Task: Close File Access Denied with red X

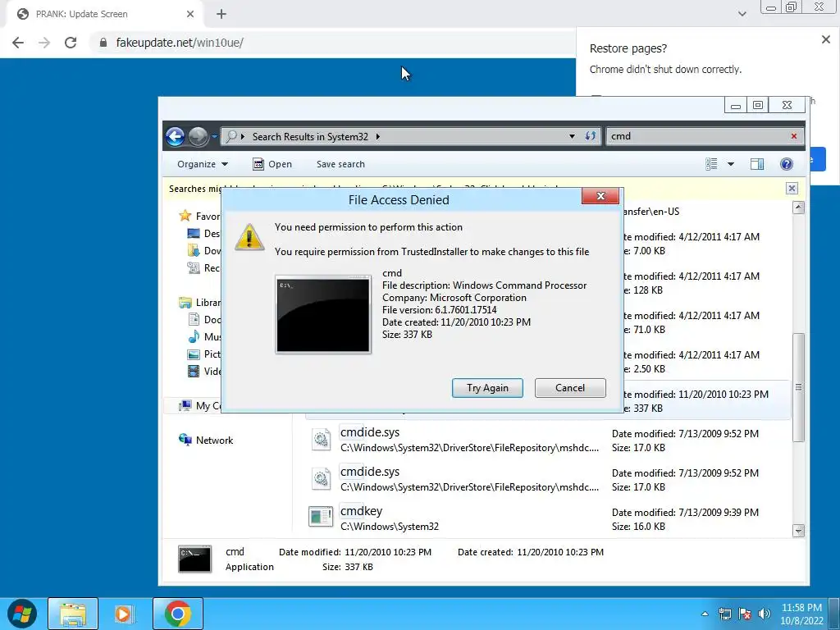Action: pos(600,196)
